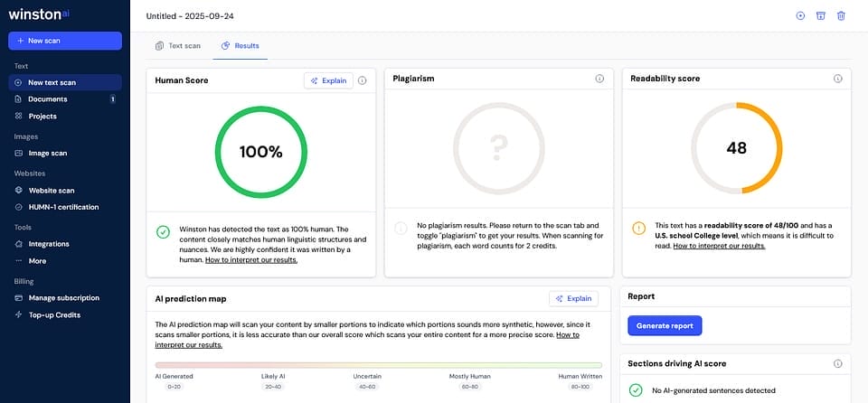Expand the More tools menu
The height and width of the screenshot is (403, 868).
[x=37, y=261]
